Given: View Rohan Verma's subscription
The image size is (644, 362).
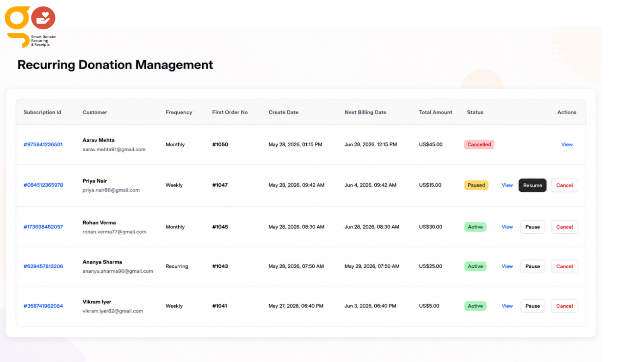Looking at the screenshot, I should coord(507,227).
